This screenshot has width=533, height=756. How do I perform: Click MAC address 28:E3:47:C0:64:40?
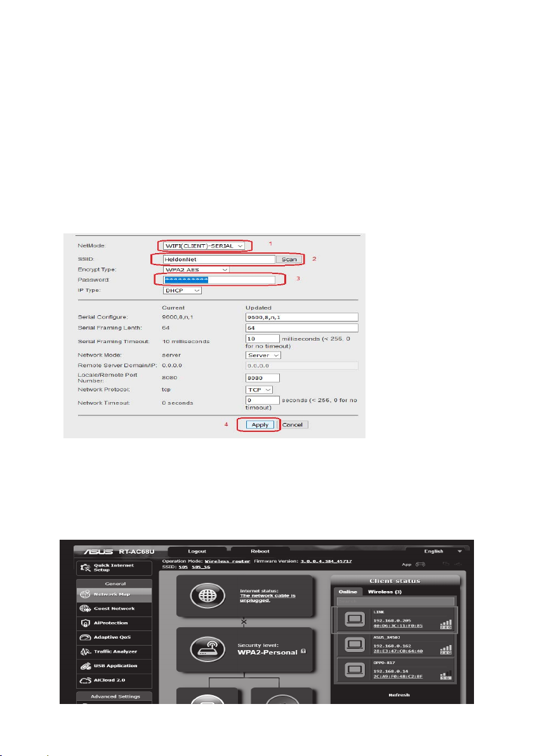tap(398, 651)
